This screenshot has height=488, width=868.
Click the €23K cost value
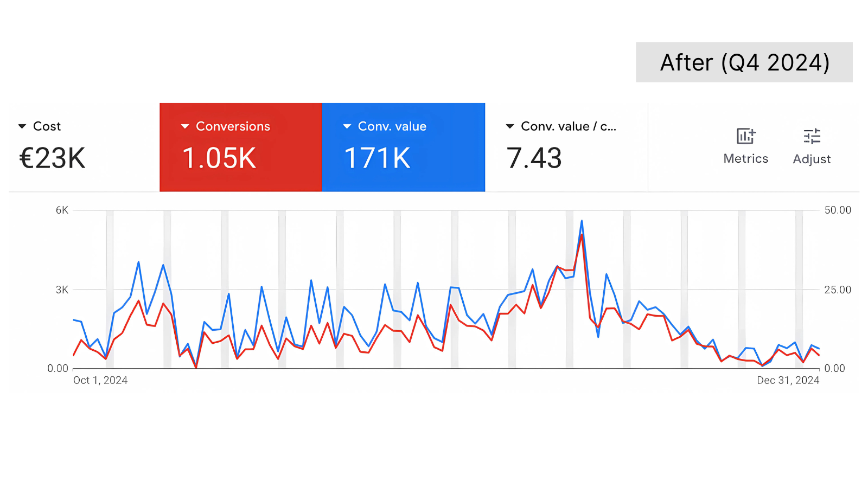[x=53, y=158]
